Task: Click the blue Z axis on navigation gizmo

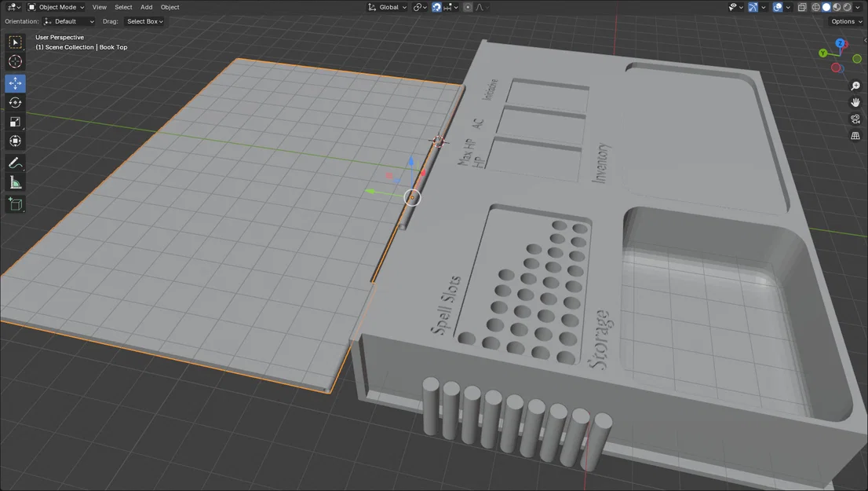Action: (x=841, y=43)
